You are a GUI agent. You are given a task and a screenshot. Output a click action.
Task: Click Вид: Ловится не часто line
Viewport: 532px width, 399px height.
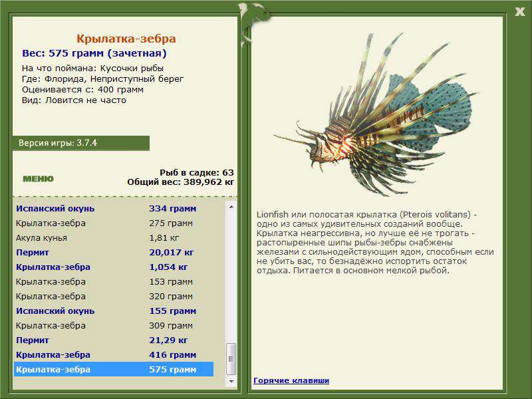point(74,100)
